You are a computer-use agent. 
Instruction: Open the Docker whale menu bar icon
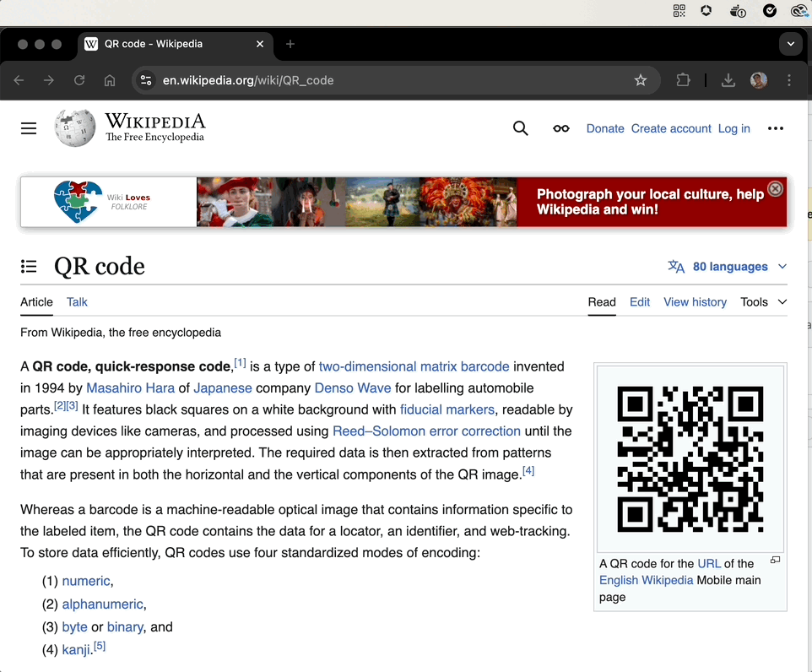pyautogui.click(x=738, y=11)
